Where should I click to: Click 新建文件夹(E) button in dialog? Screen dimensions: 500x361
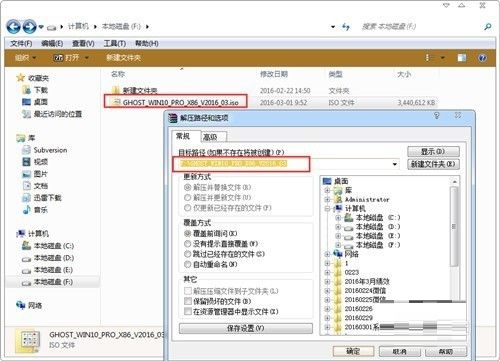pos(433,164)
